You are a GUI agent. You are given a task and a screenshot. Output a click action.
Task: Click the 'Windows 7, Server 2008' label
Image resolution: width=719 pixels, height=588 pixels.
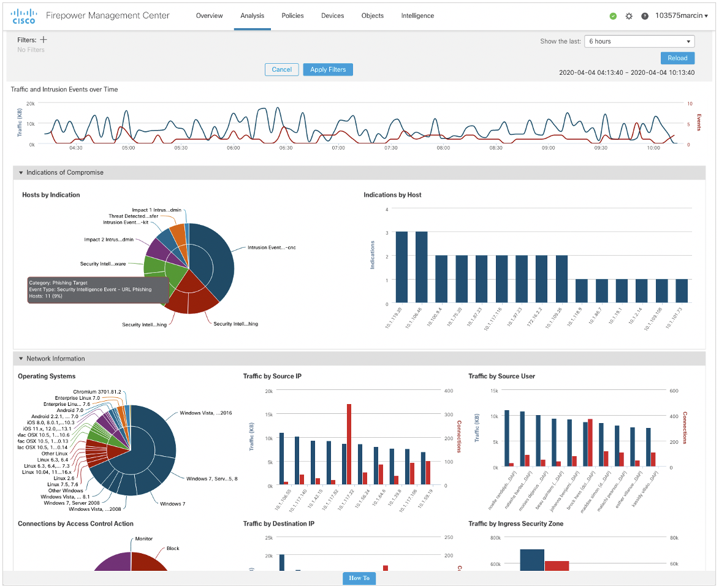72,503
